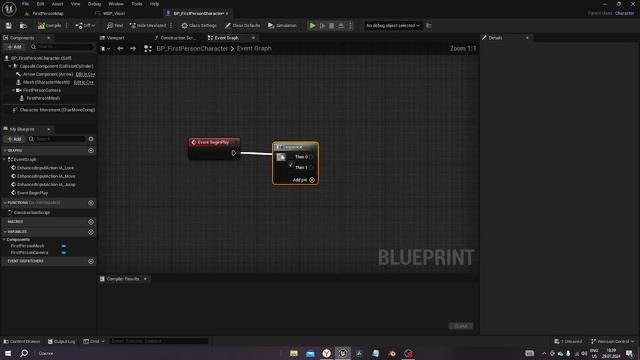The width and height of the screenshot is (640, 360).
Task: Select EnhancedInputAction IA_Move event
Action: [x=46, y=176]
